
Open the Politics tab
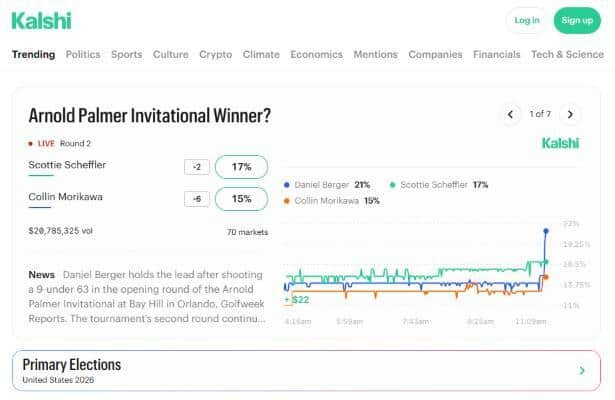[x=83, y=55]
